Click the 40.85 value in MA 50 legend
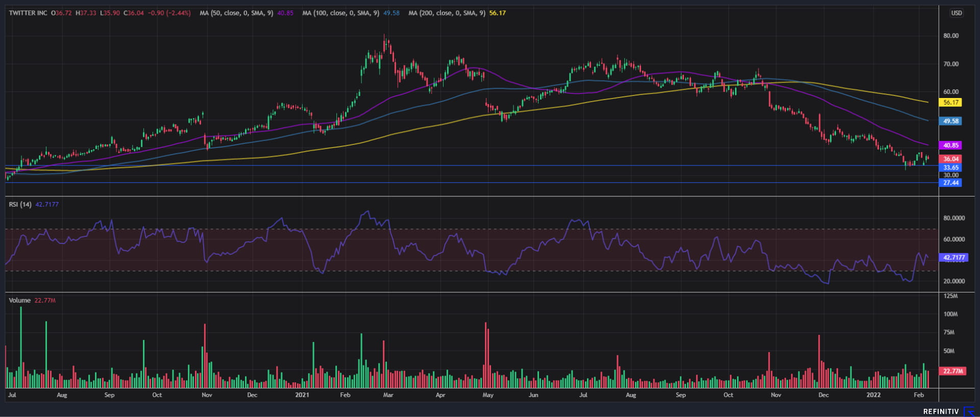Screen dimensions: 980x417 [x=285, y=13]
